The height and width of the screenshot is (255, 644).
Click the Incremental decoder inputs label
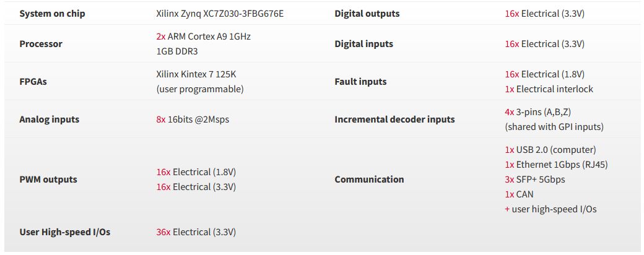(x=394, y=119)
